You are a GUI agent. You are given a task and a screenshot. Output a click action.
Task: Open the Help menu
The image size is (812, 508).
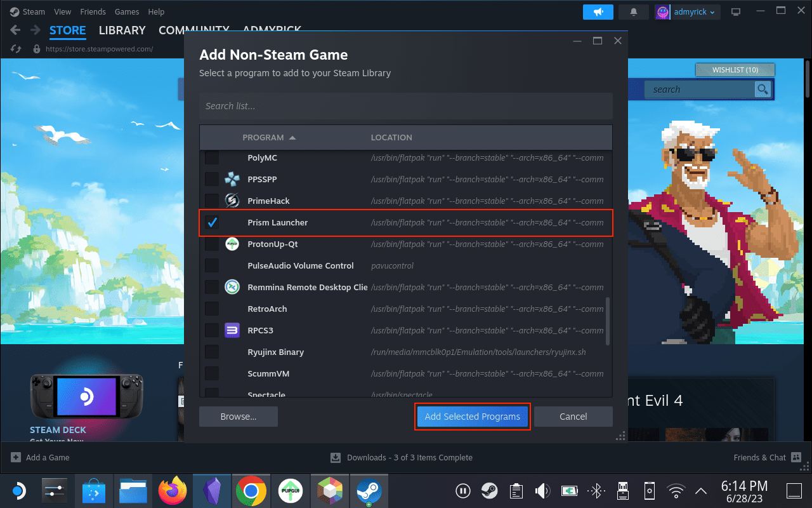(x=156, y=11)
